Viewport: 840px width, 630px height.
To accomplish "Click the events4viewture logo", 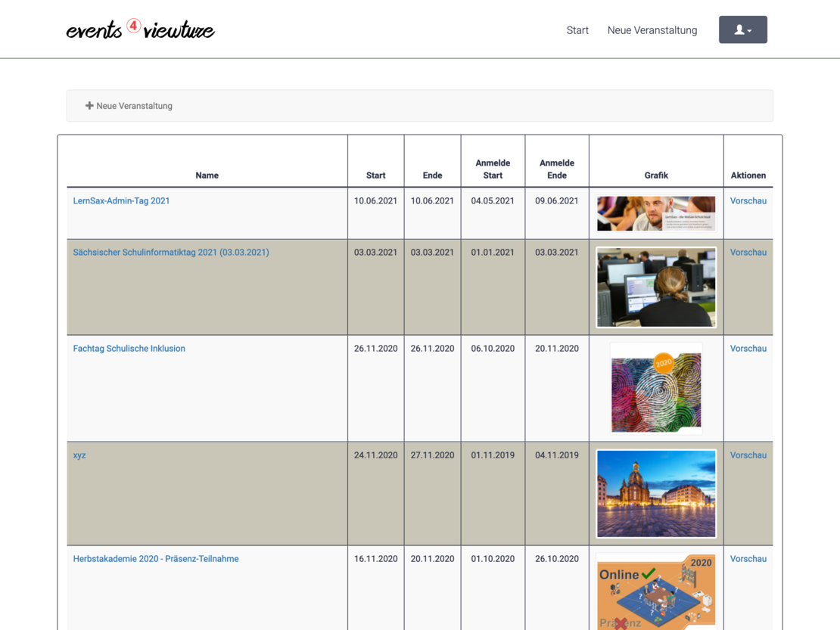I will 140,29.
